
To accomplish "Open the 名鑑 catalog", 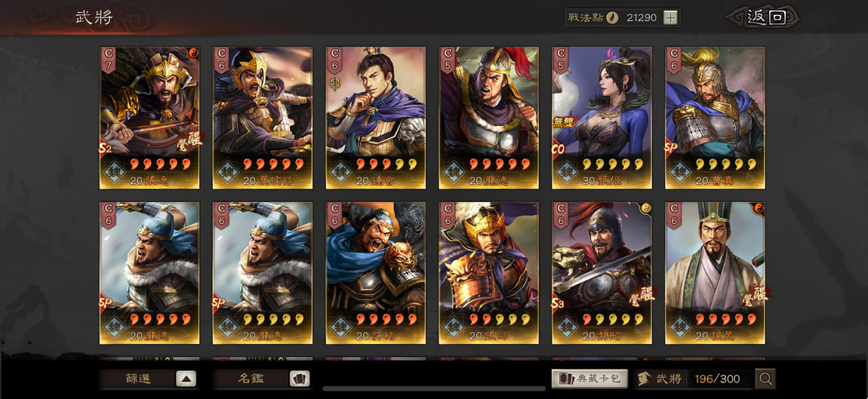I will 251,379.
